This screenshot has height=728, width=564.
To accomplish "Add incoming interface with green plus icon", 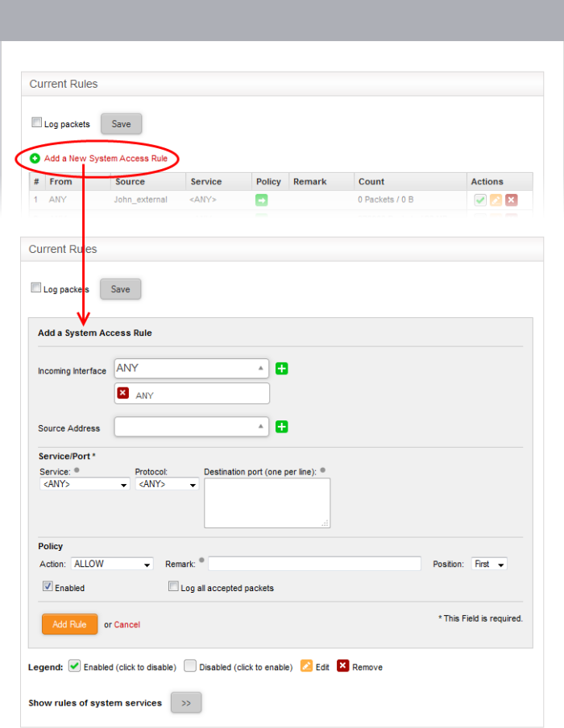I will pos(281,369).
